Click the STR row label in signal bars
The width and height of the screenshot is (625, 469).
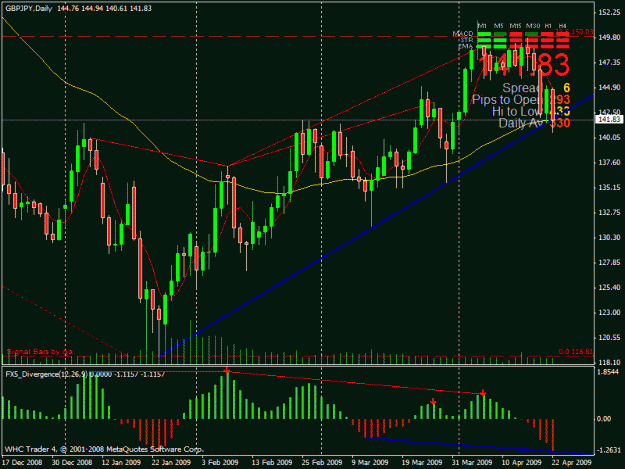(x=467, y=40)
